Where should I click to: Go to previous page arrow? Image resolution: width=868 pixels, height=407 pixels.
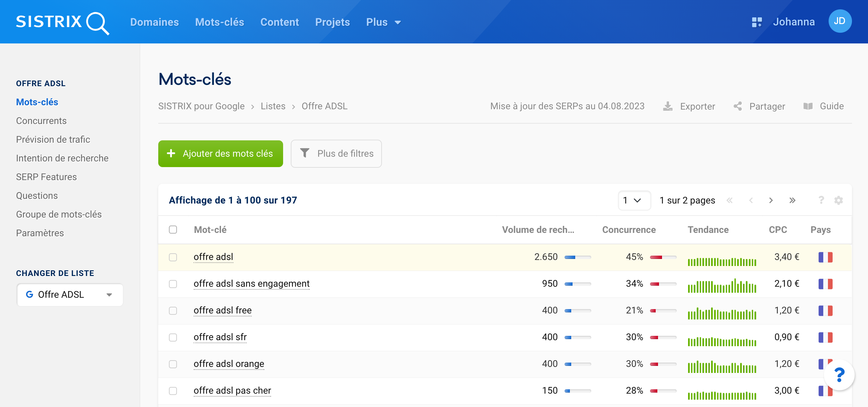click(x=751, y=200)
